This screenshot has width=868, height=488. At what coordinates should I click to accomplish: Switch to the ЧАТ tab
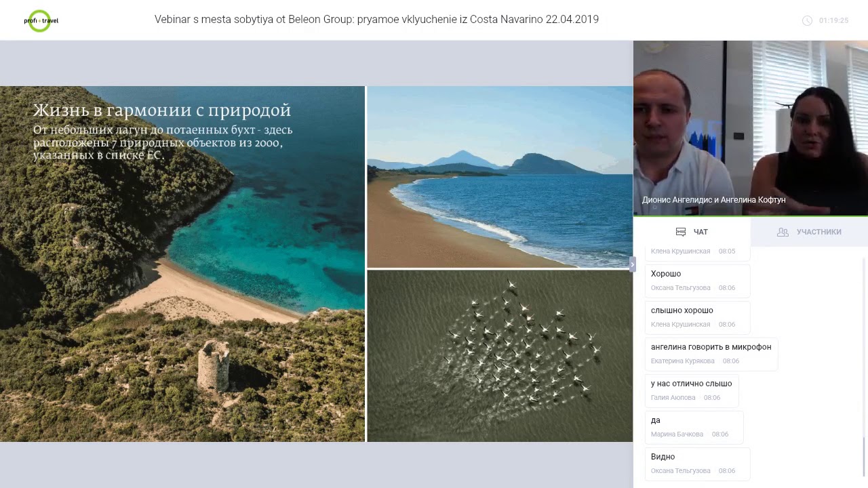[692, 232]
